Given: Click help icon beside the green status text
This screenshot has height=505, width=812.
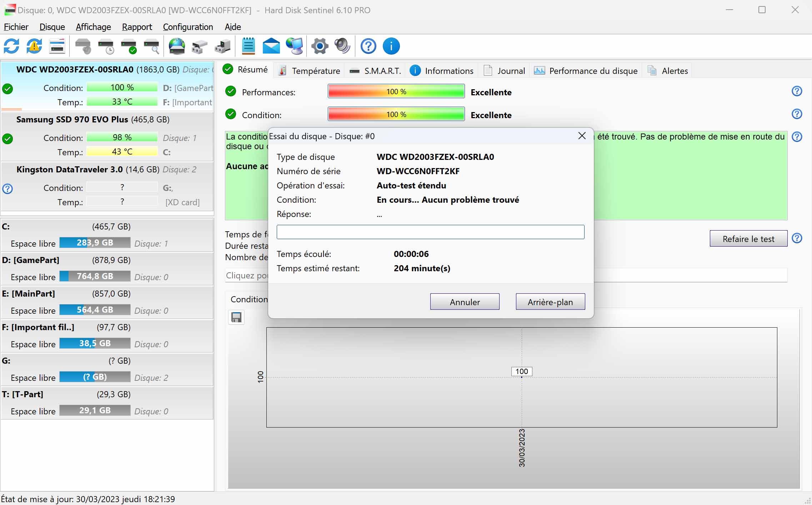Looking at the screenshot, I should point(797,137).
